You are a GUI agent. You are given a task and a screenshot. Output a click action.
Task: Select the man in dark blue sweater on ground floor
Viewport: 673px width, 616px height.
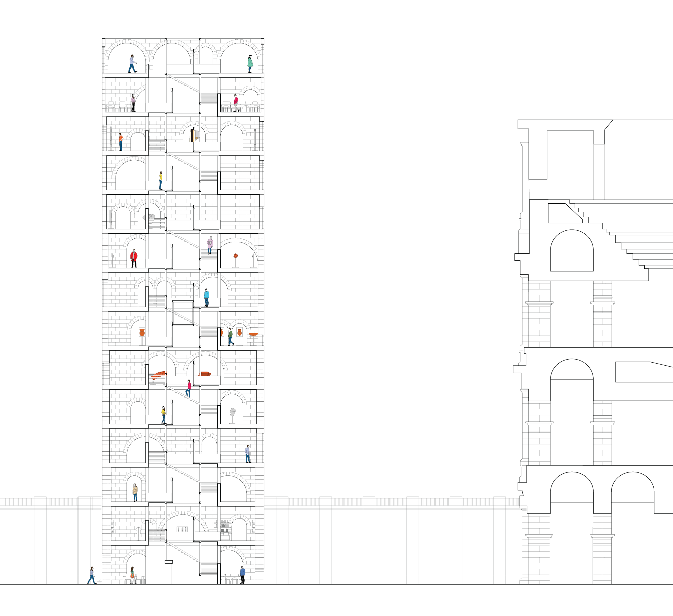pos(243,575)
